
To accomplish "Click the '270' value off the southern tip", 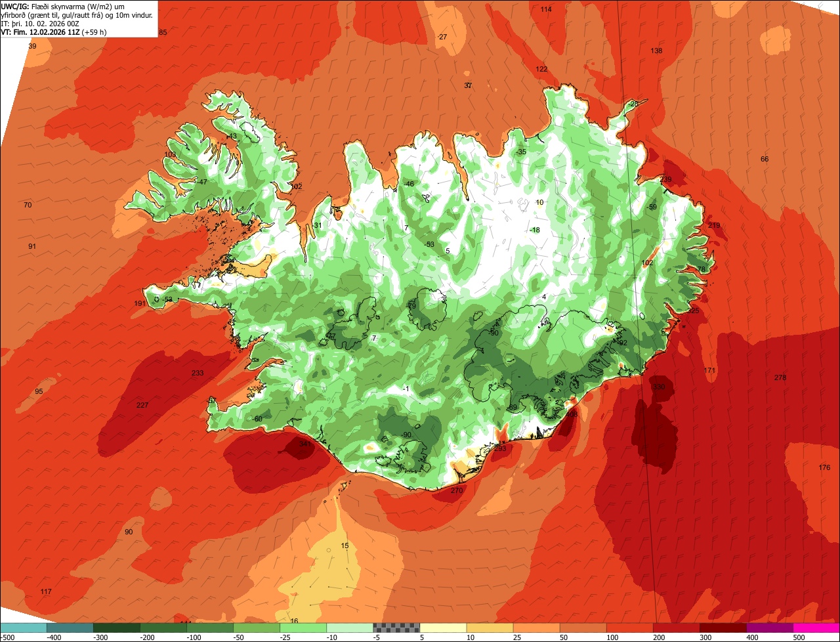I will (457, 490).
